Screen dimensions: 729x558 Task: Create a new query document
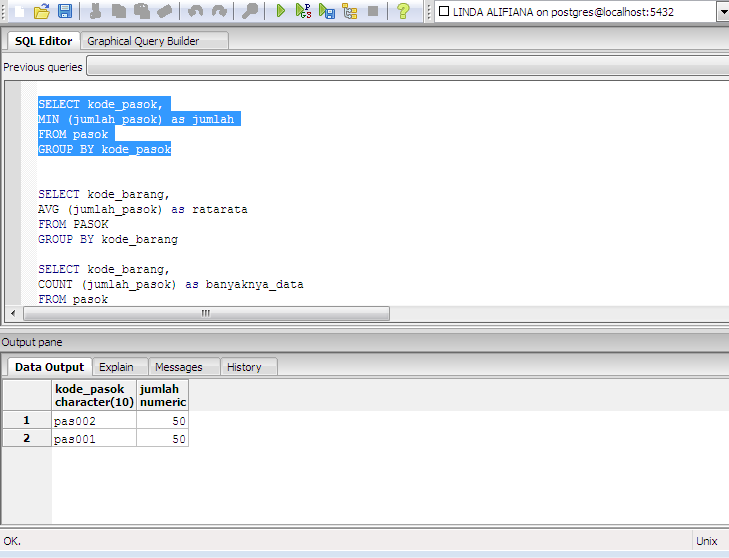point(20,11)
